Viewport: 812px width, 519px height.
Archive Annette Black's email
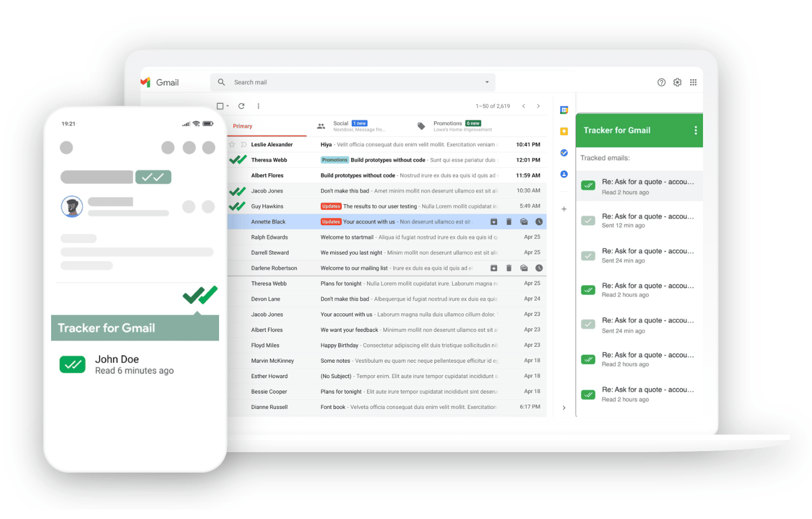click(493, 222)
